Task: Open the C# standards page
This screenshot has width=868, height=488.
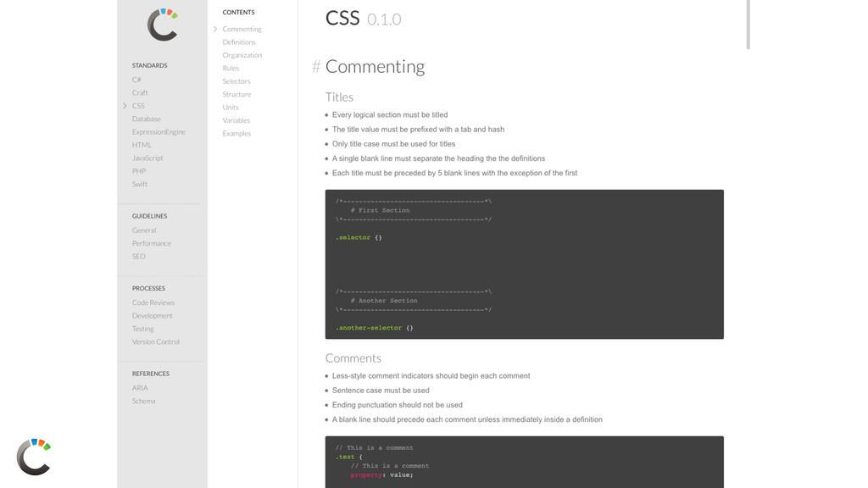Action: [136, 80]
